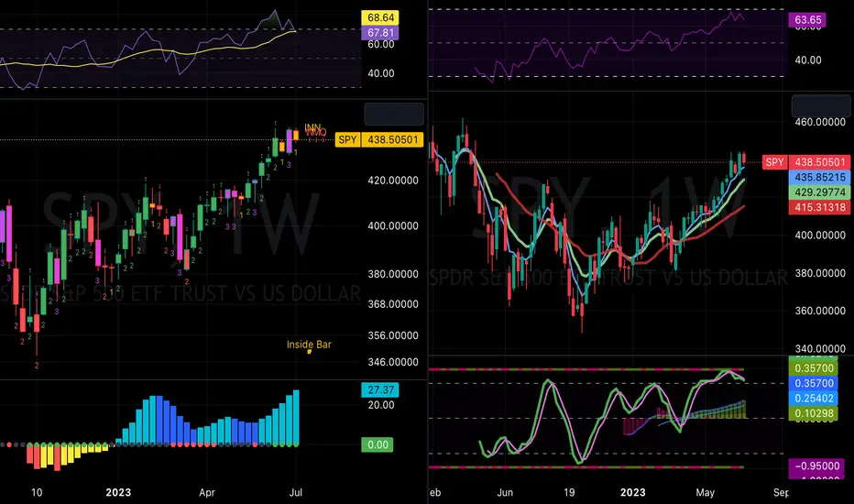Click the olive 0.35700 oscillator label
The height and width of the screenshot is (504, 854).
point(814,368)
